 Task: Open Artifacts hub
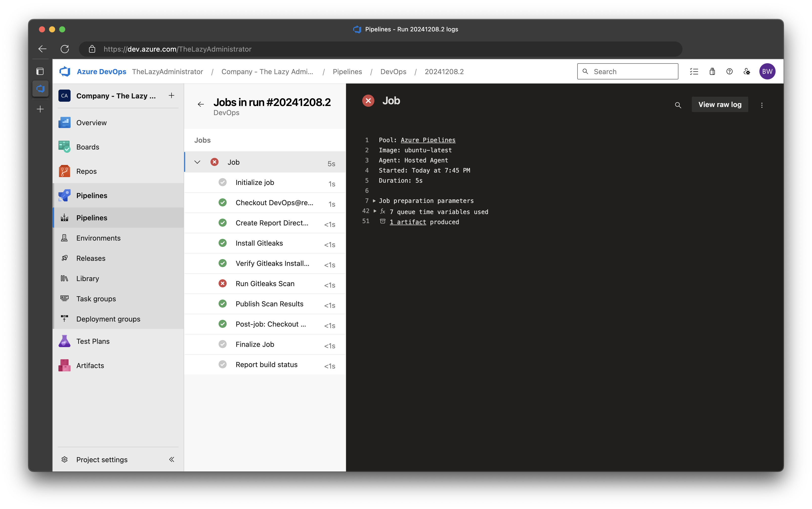(118, 365)
